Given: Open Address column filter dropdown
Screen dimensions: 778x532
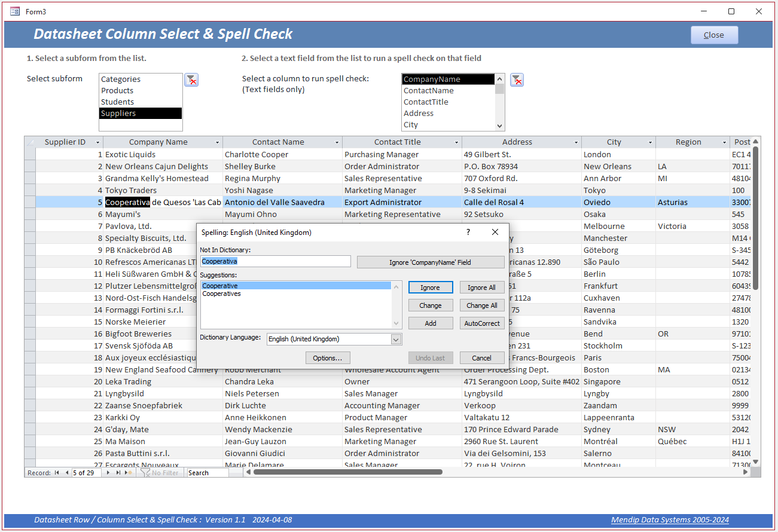Looking at the screenshot, I should [x=576, y=142].
